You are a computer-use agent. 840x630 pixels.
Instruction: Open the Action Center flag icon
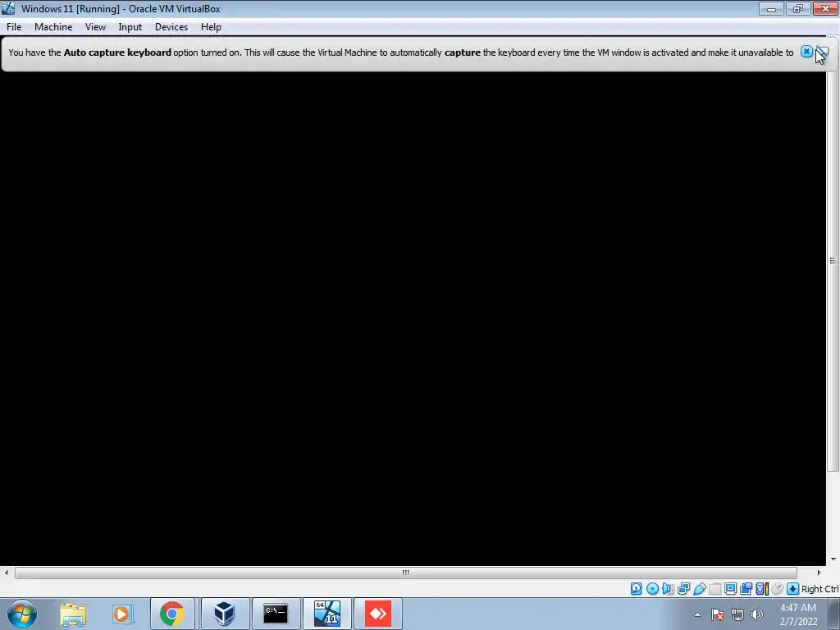(718, 614)
